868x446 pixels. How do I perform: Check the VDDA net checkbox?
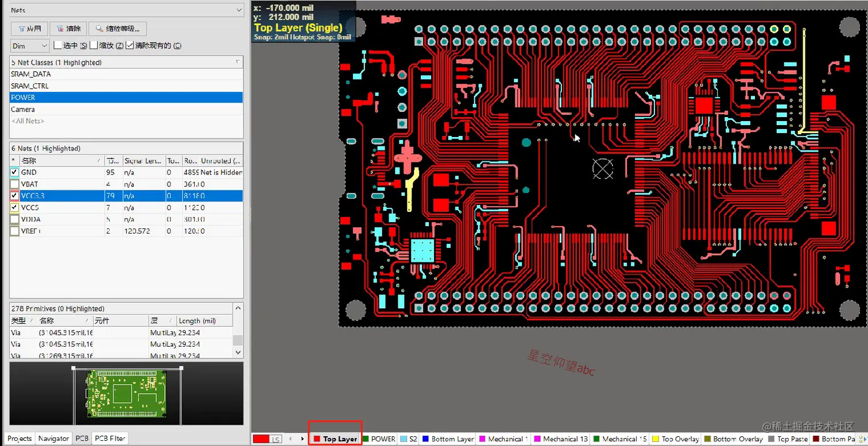pos(15,219)
